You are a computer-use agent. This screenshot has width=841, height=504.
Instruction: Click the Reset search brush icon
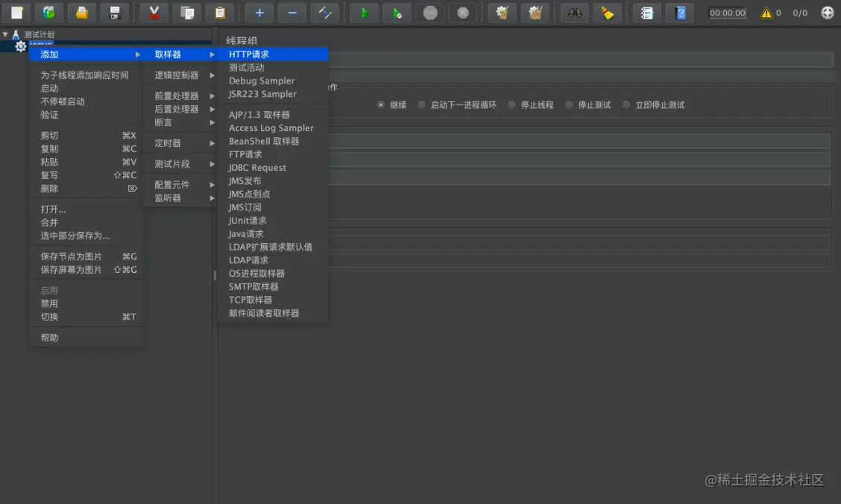pyautogui.click(x=608, y=13)
